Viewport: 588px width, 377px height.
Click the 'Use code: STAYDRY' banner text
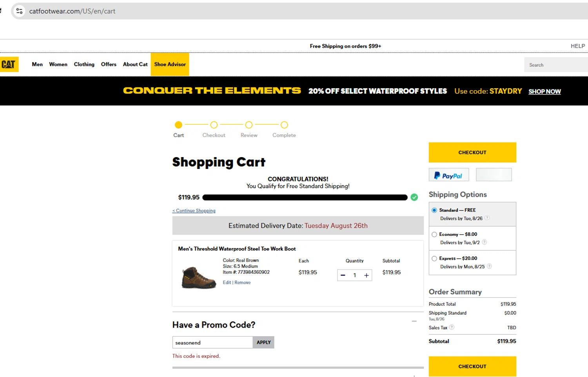[x=488, y=91]
